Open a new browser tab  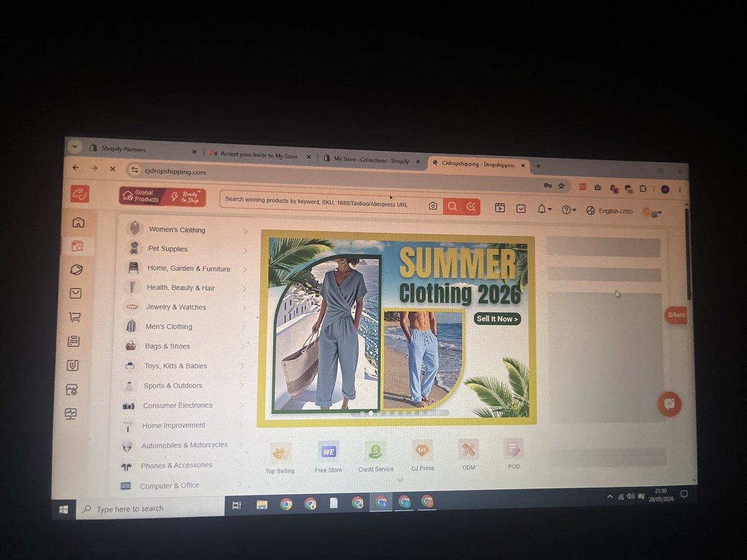(538, 166)
